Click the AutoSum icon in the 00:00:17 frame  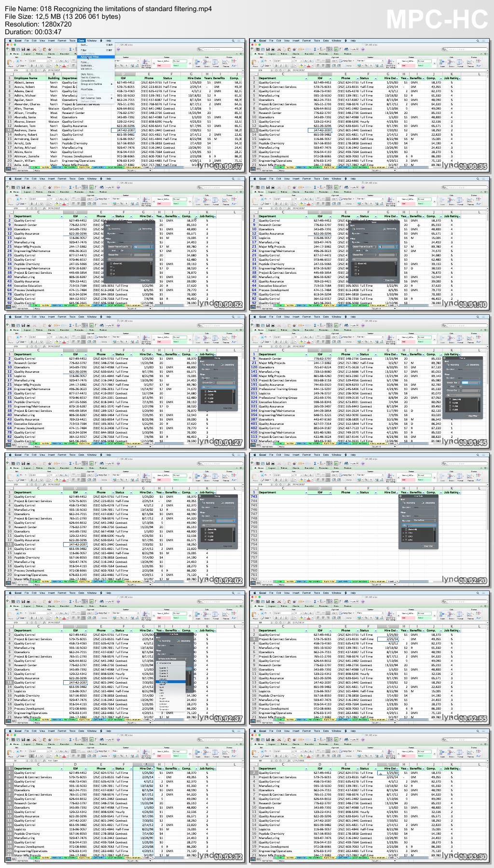point(71,49)
